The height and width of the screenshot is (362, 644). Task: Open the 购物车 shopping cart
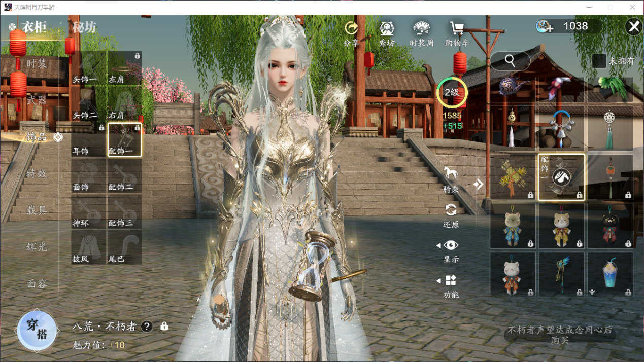(x=457, y=28)
